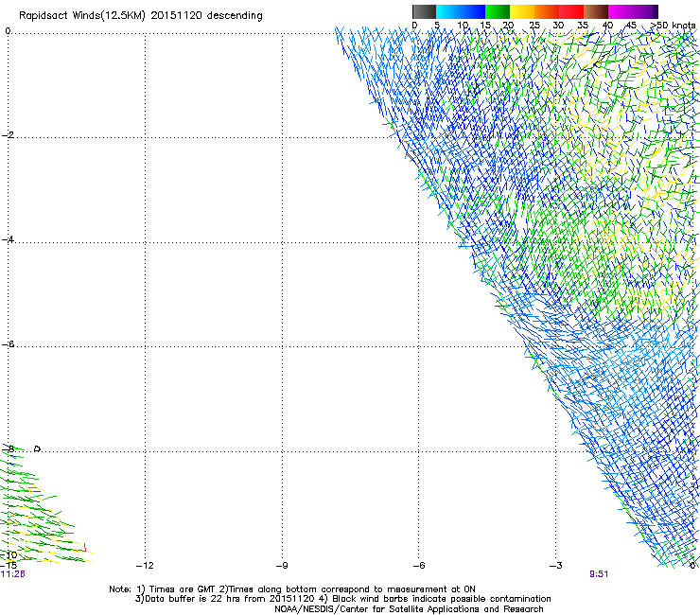The image size is (700, 615).
Task: Click the 'Data buffer is 22 hrs' note line
Action: [x=342, y=599]
